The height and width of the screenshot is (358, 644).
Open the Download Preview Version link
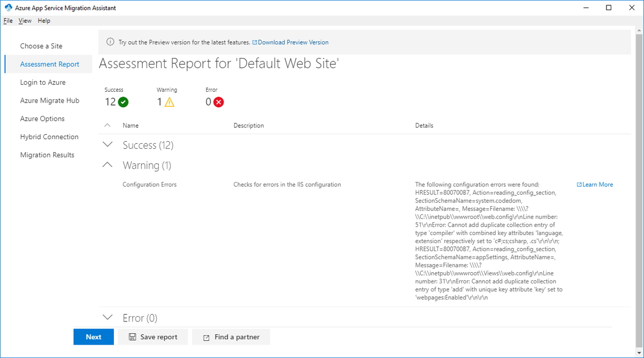[293, 42]
